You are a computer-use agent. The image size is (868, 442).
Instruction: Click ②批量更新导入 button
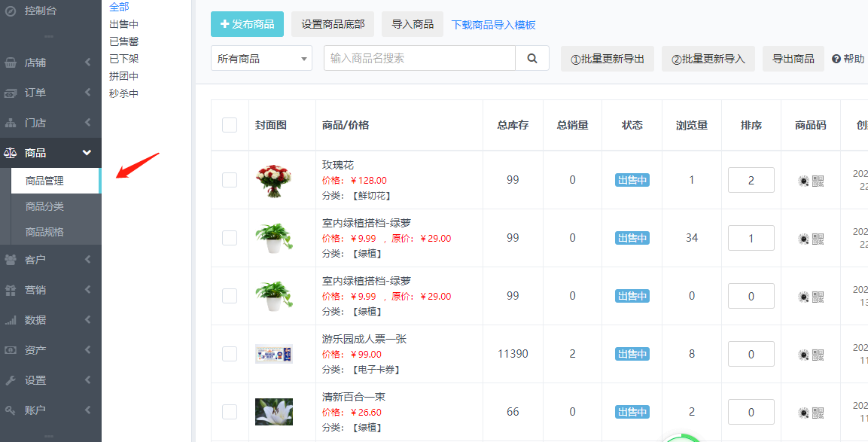coord(708,59)
